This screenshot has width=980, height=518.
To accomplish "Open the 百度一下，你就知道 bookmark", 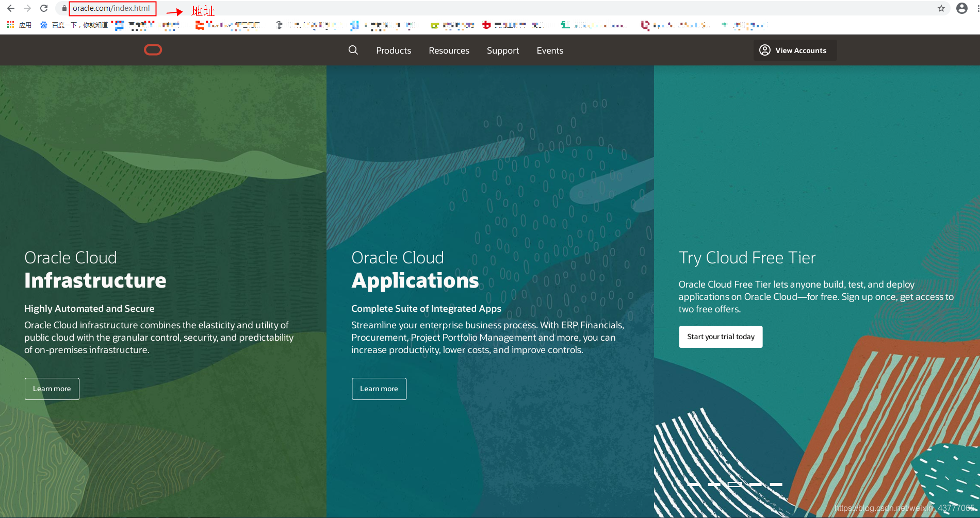I will 74,25.
